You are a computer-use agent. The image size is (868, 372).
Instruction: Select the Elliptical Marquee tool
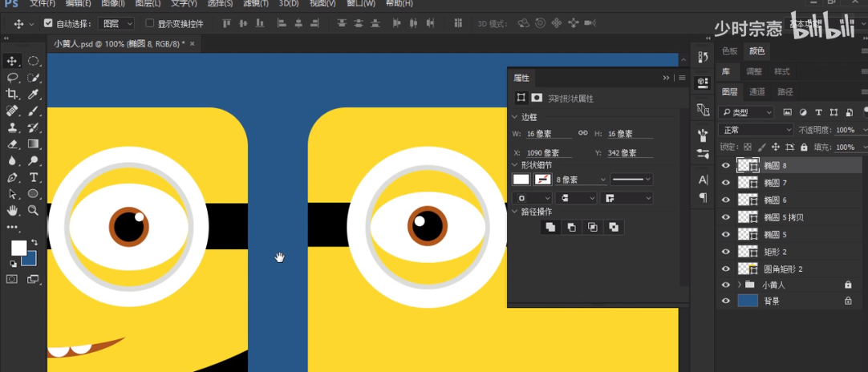(33, 61)
